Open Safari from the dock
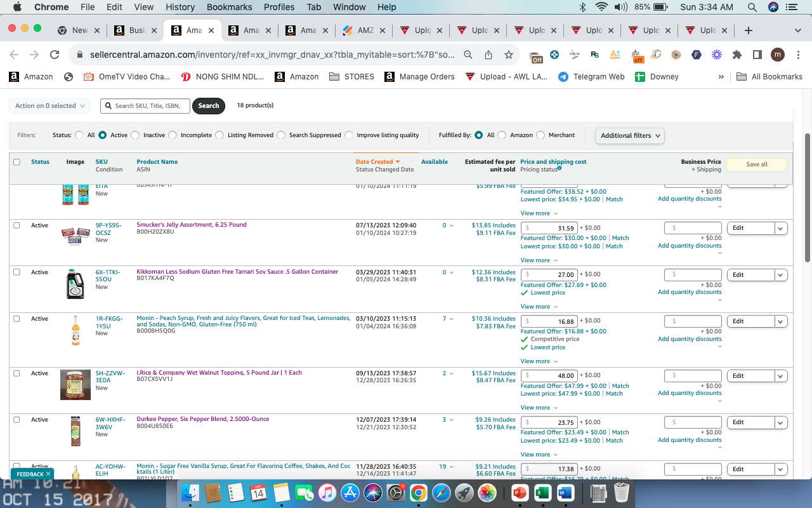This screenshot has width=812, height=508. (x=441, y=492)
